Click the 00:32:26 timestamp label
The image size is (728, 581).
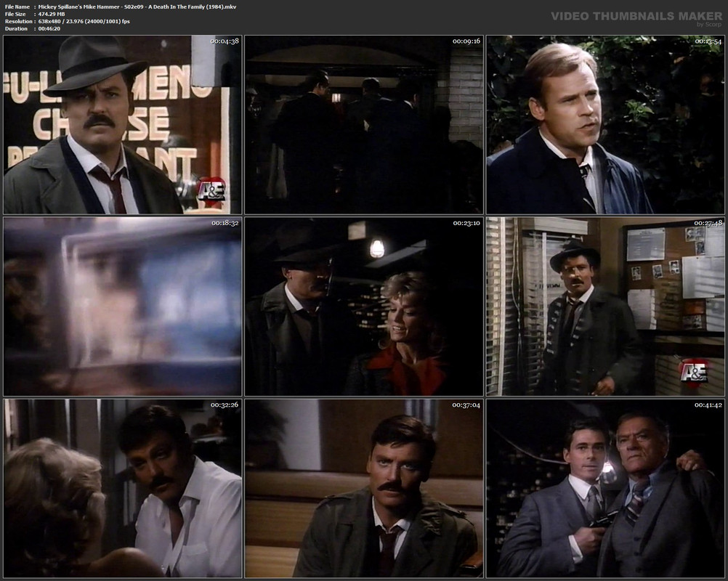point(225,405)
